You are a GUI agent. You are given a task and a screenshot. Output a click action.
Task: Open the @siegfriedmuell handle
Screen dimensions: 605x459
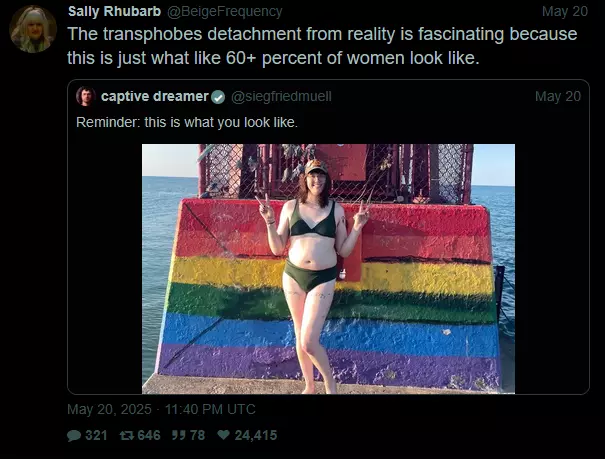[x=281, y=96]
